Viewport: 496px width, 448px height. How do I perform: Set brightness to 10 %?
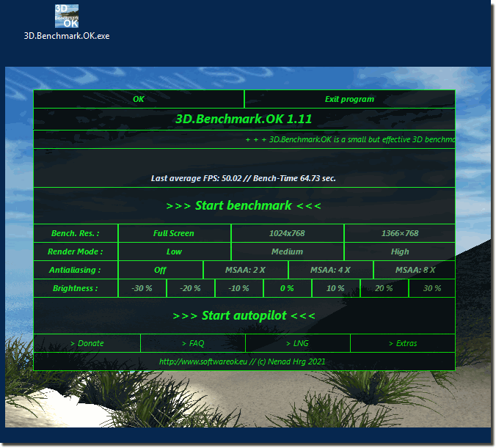[335, 288]
